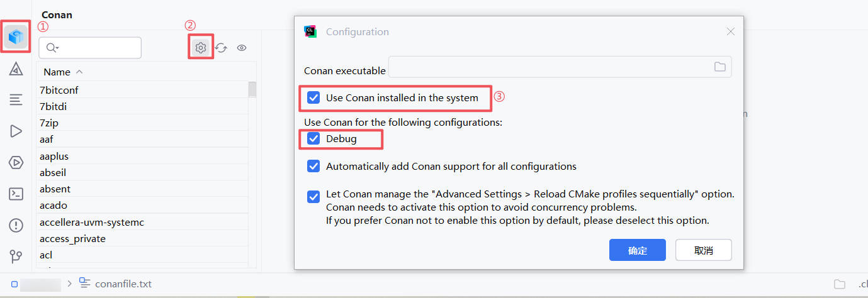Select abseil in the package list
Image resolution: width=868 pixels, height=298 pixels.
53,172
